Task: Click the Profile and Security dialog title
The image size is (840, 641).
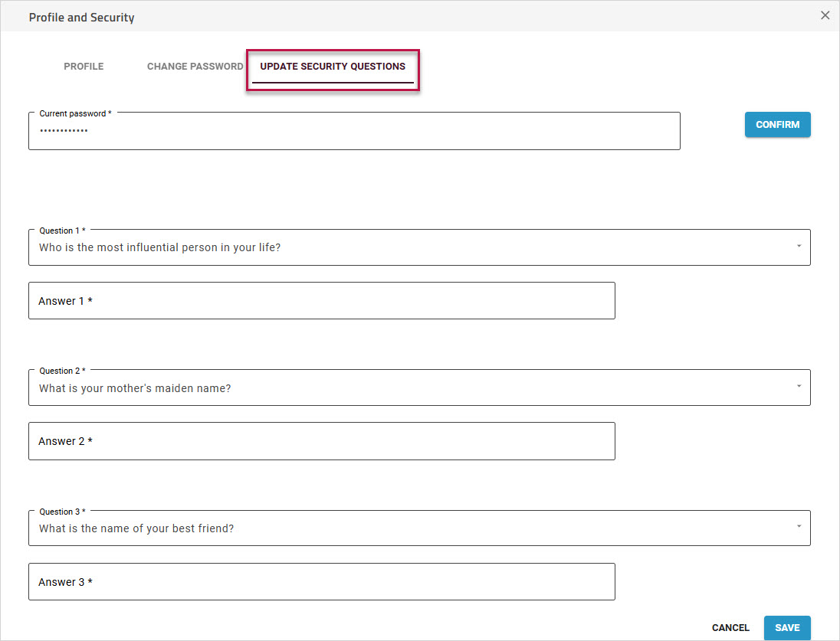Action: click(81, 17)
